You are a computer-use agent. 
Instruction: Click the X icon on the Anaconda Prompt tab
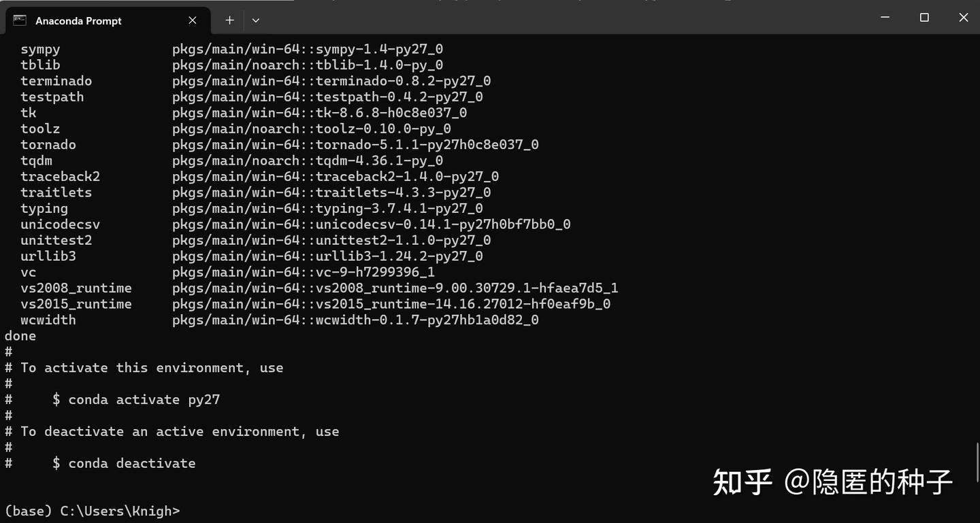tap(191, 20)
